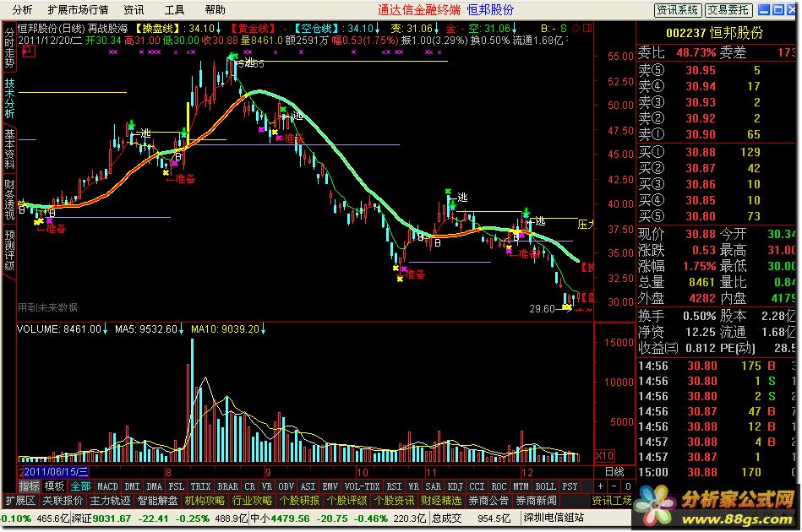Select the FSL indicator
The width and height of the screenshot is (802, 532).
177,486
